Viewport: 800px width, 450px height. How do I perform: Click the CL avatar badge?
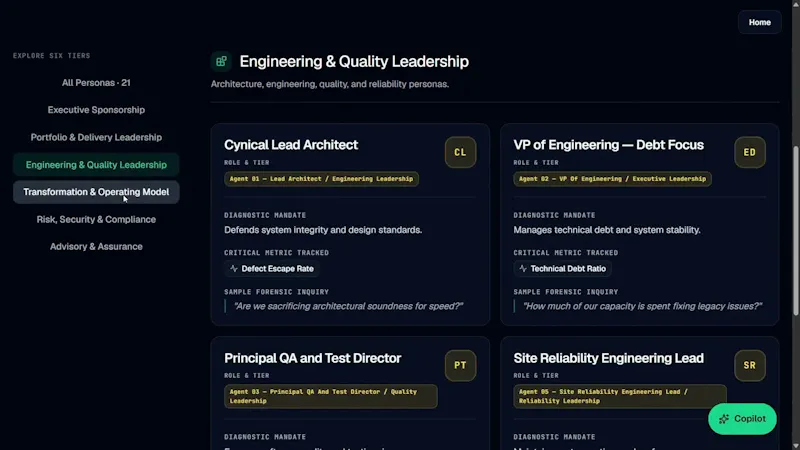coord(460,152)
